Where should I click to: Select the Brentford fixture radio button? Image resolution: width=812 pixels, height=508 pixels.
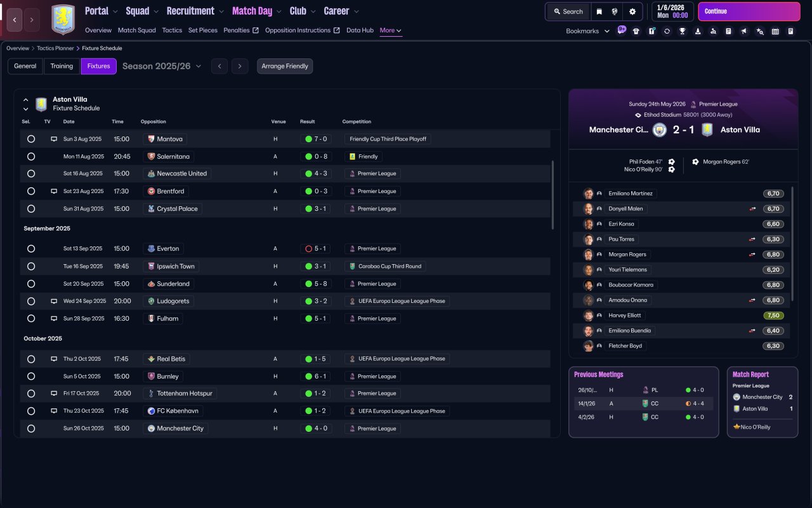31,191
